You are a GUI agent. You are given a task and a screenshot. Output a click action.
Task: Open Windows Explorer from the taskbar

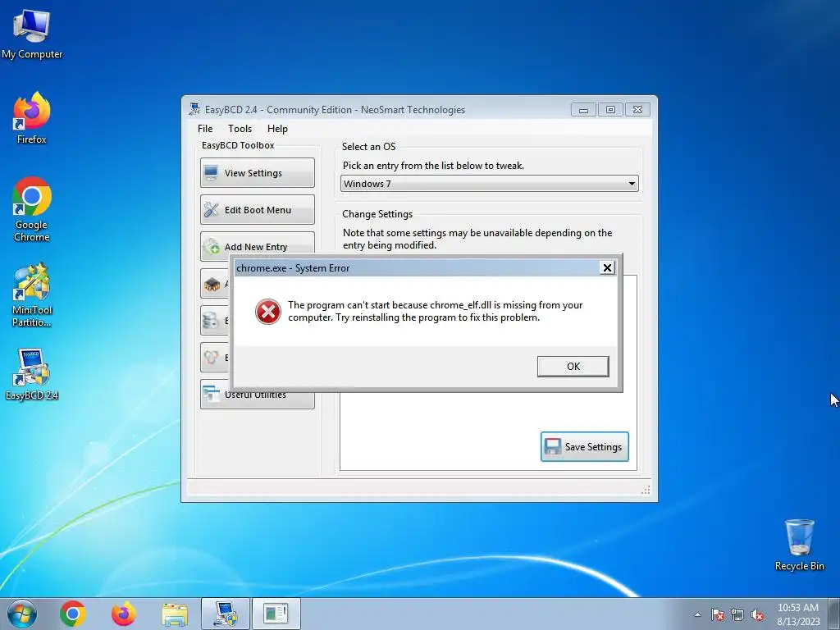coord(175,615)
